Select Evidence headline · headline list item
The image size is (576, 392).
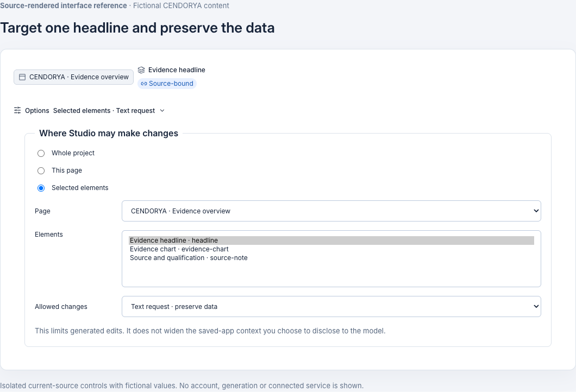click(x=331, y=241)
